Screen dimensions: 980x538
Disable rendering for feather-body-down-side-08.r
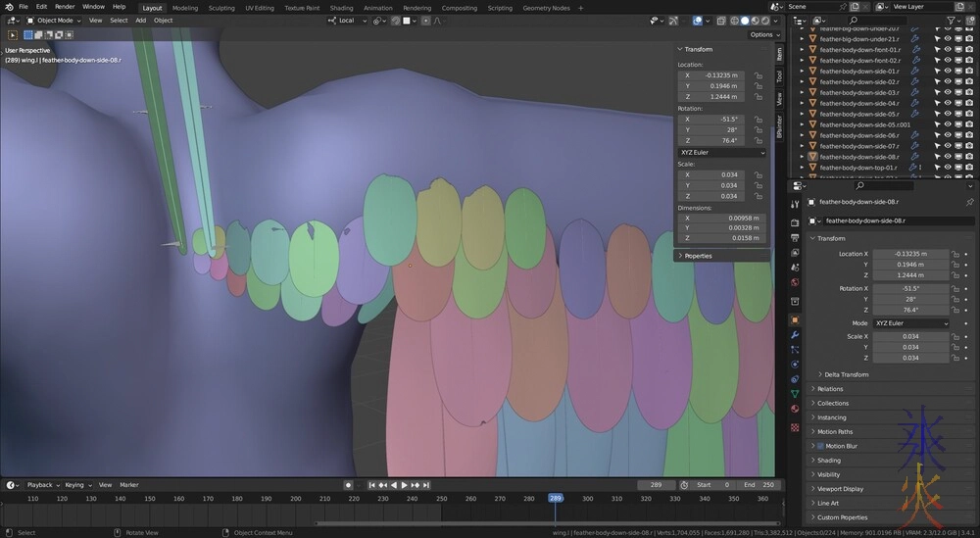pyautogui.click(x=971, y=157)
